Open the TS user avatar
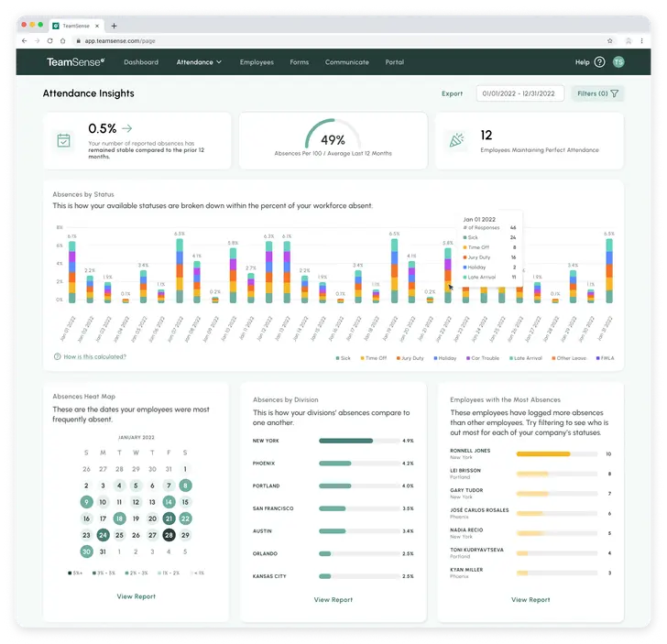The width and height of the screenshot is (667, 644). coord(618,62)
